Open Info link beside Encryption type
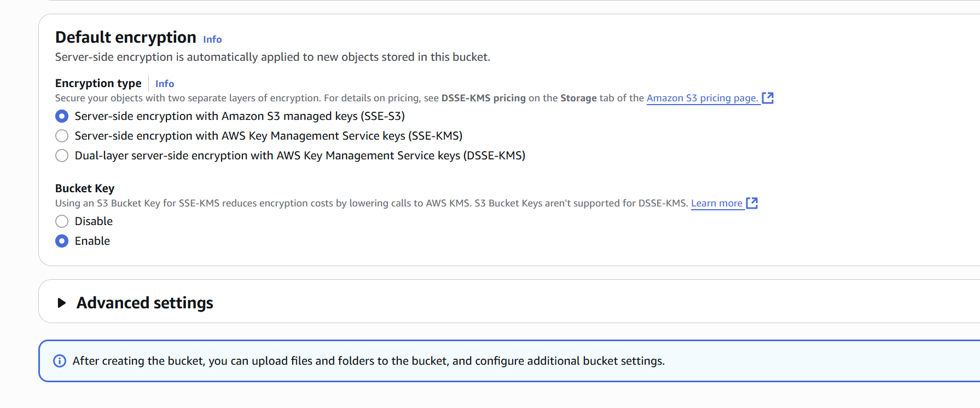Viewport: 980px width, 408px height. [x=165, y=84]
